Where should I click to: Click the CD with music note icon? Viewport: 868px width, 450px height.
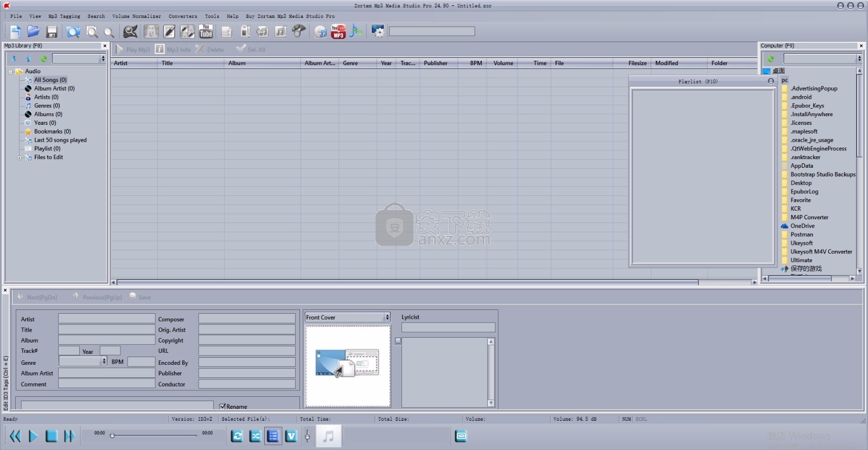tap(320, 31)
